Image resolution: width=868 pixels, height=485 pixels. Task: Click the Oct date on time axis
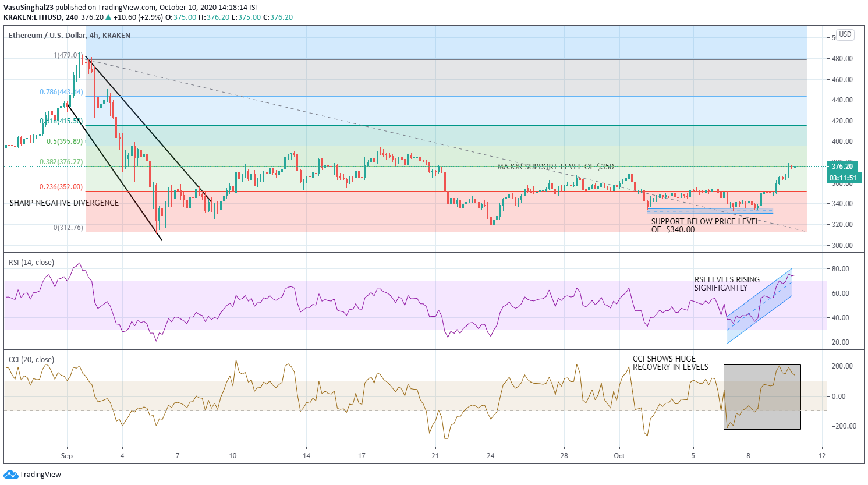[619, 456]
